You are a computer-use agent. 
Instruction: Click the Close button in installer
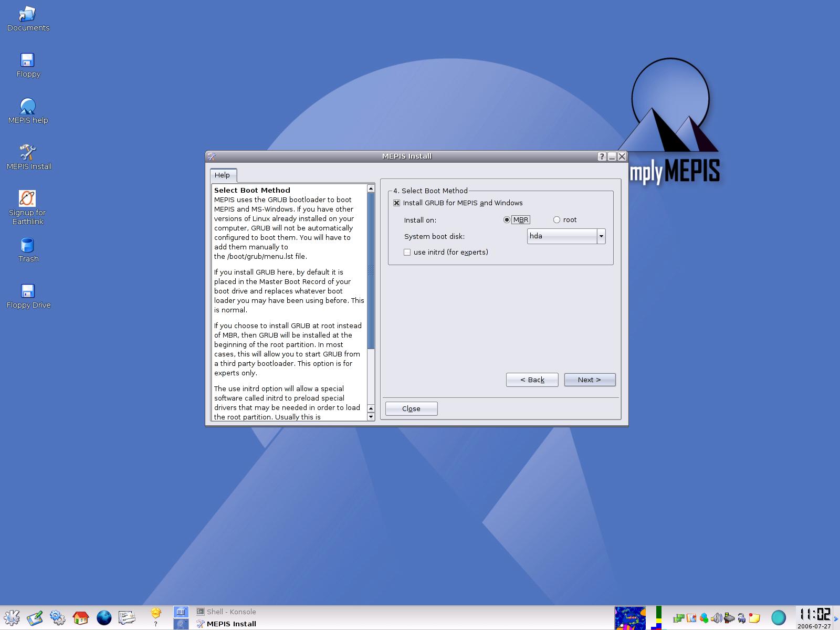click(x=411, y=409)
